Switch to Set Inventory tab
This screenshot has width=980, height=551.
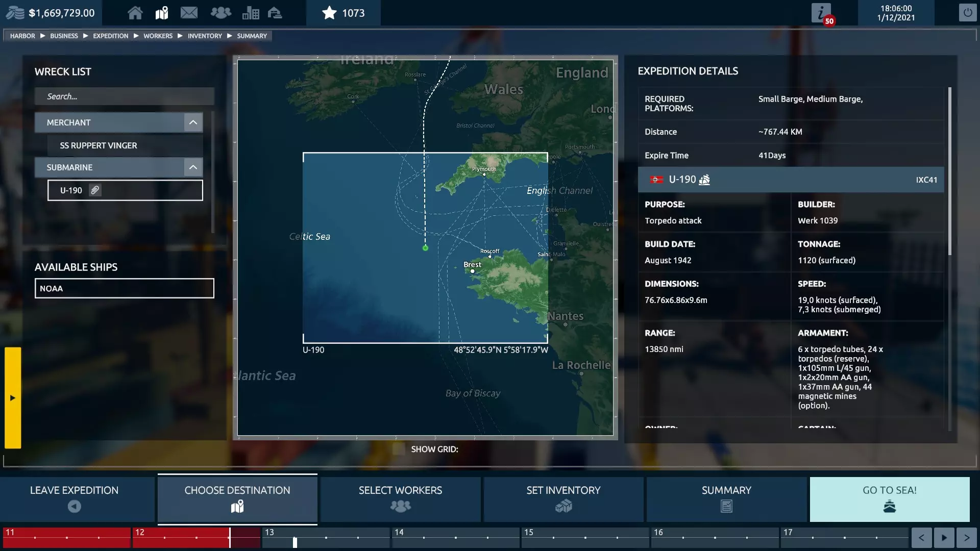[x=563, y=498]
